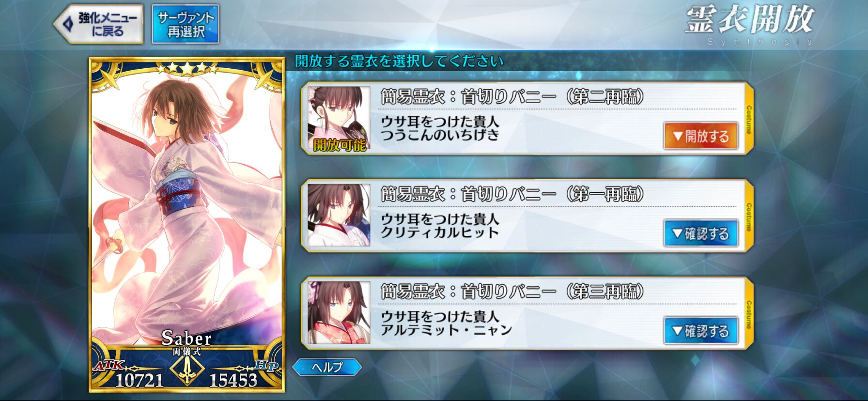Open the ヘルプ help button

tap(327, 367)
